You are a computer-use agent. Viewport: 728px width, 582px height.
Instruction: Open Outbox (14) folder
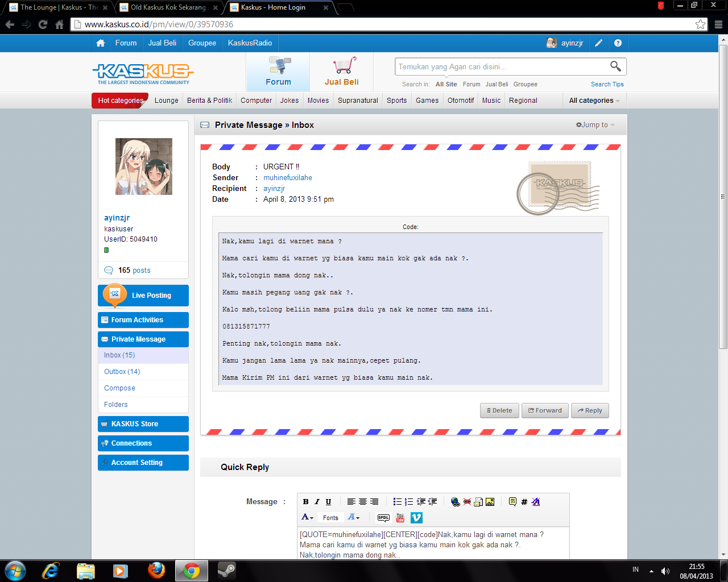[122, 372]
